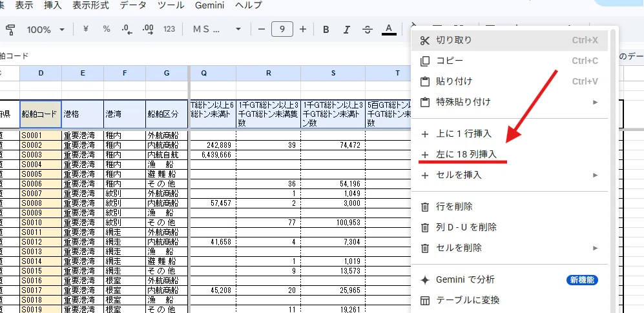Decrease decimal places
This screenshot has height=313, width=644.
[x=127, y=29]
